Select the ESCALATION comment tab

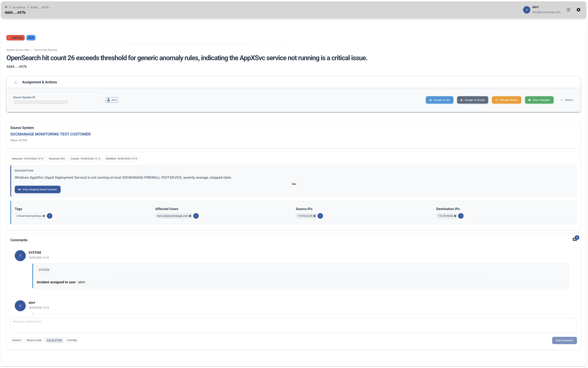(54, 340)
